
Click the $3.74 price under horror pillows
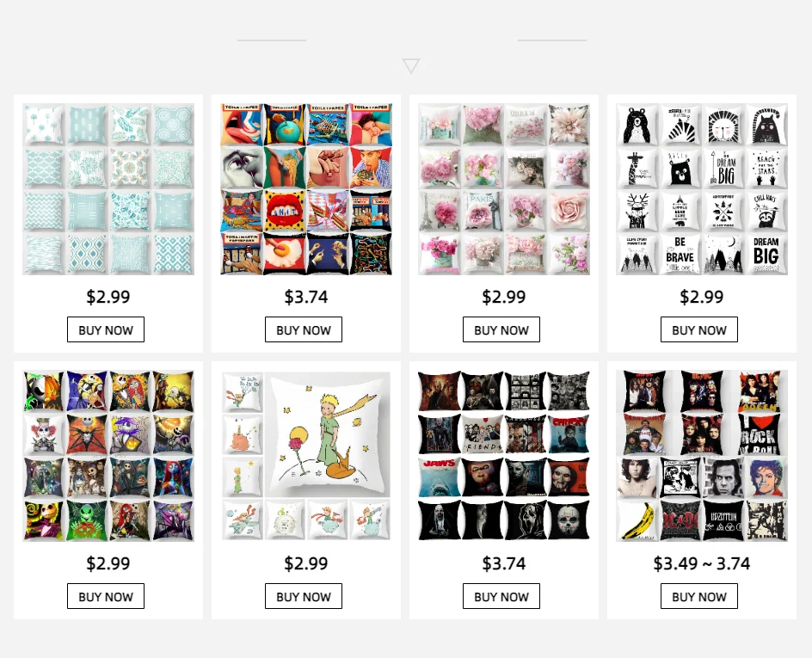[x=504, y=563]
